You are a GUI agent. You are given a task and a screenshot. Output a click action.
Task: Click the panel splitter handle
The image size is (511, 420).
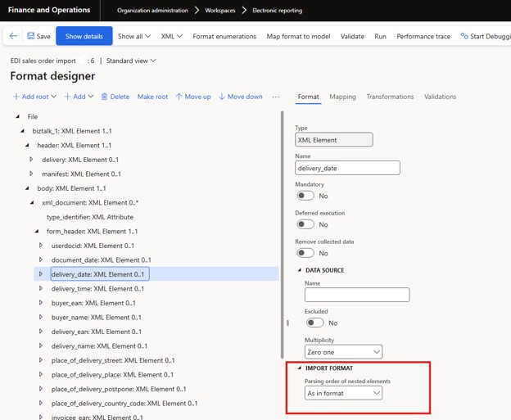[x=287, y=323]
